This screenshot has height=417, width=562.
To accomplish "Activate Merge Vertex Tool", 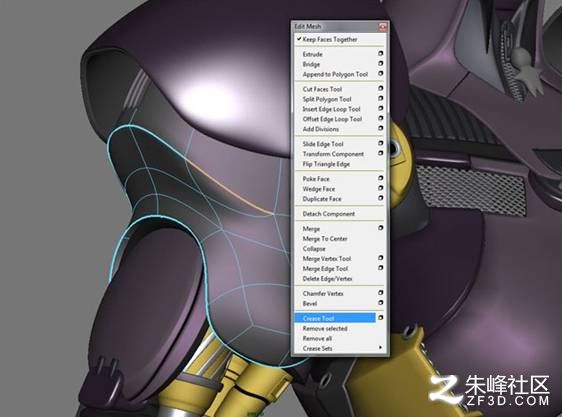I will [x=327, y=259].
